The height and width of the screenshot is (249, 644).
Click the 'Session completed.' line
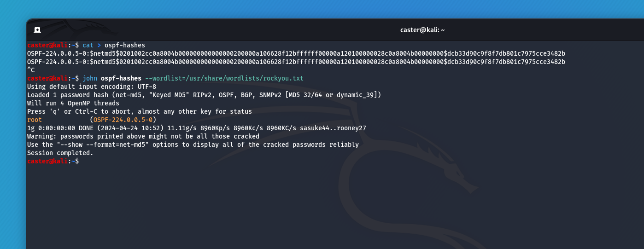pos(60,153)
